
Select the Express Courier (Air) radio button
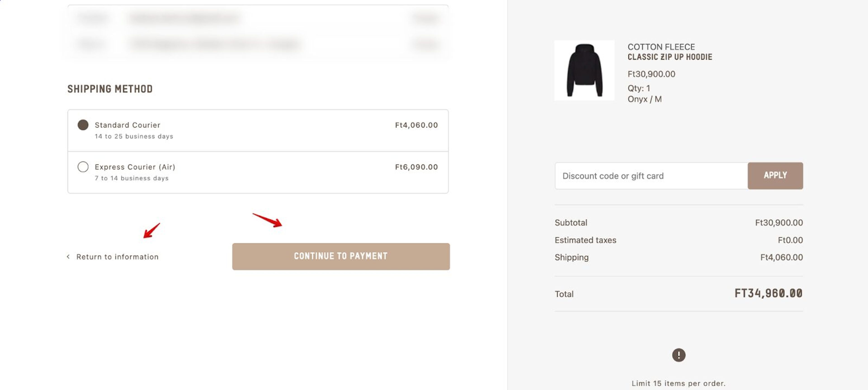(83, 167)
